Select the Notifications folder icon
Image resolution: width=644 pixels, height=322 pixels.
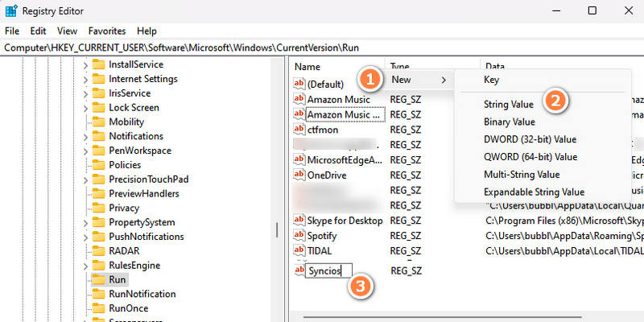tap(98, 136)
